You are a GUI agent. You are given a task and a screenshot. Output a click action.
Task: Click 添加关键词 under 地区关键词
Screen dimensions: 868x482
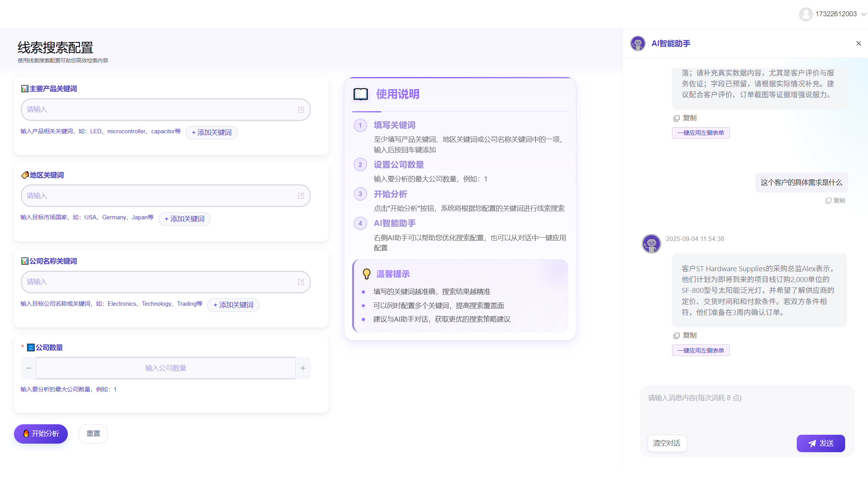pos(184,219)
